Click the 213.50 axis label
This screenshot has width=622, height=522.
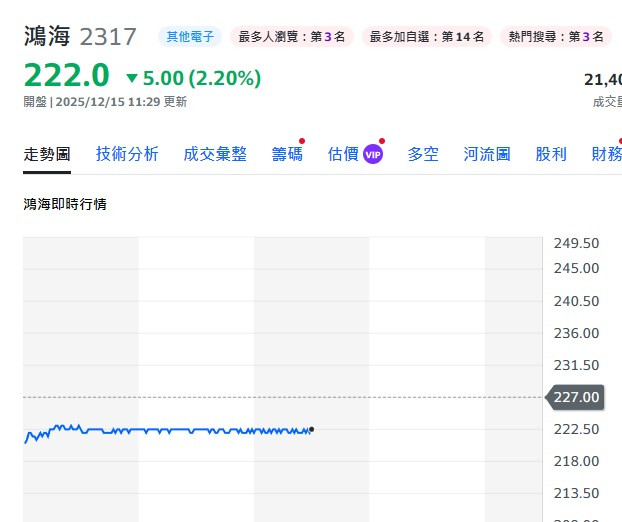[x=576, y=493]
